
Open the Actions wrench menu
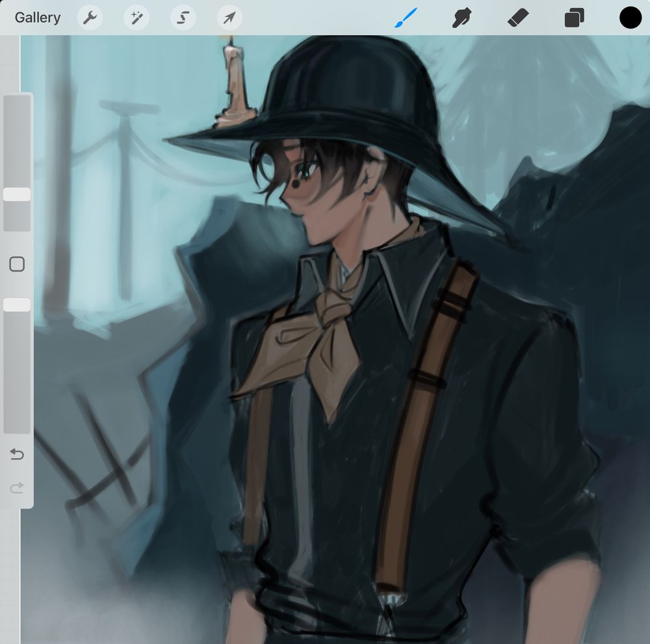(90, 18)
